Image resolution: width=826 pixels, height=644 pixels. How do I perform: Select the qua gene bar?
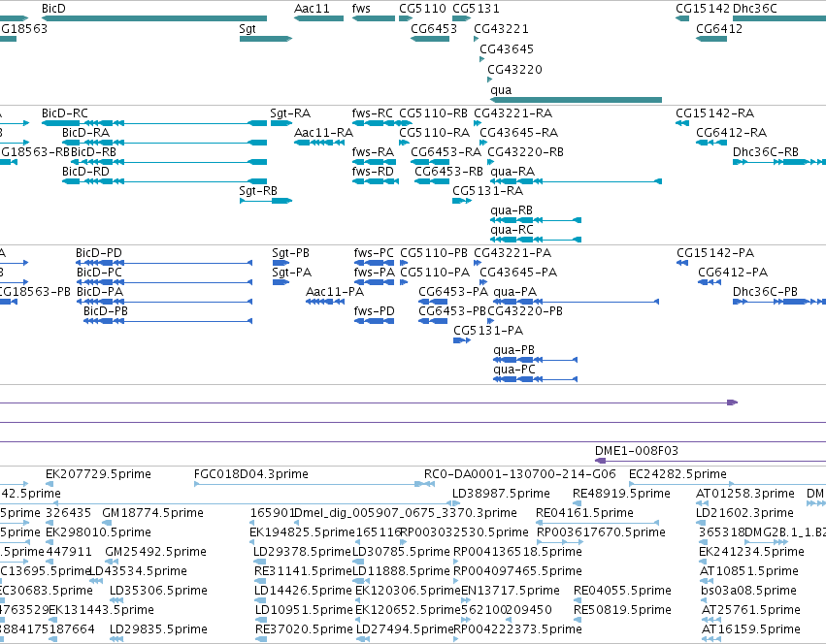(x=576, y=100)
